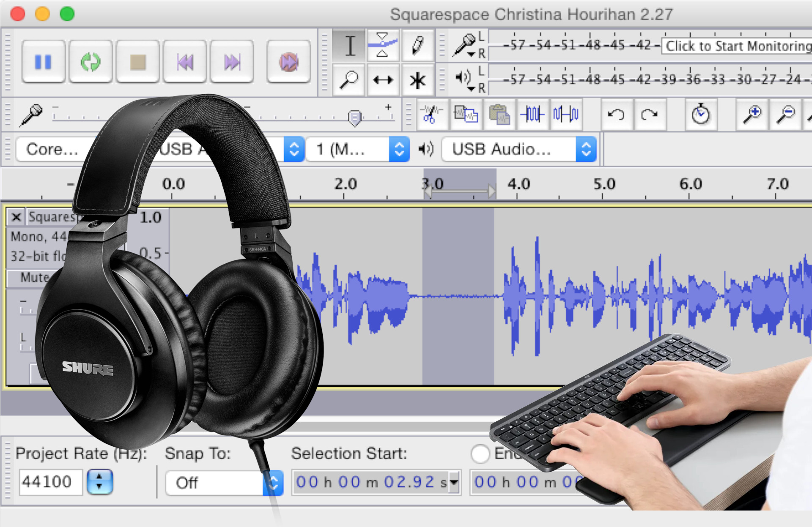Click the green Loop Play button

pyautogui.click(x=91, y=62)
